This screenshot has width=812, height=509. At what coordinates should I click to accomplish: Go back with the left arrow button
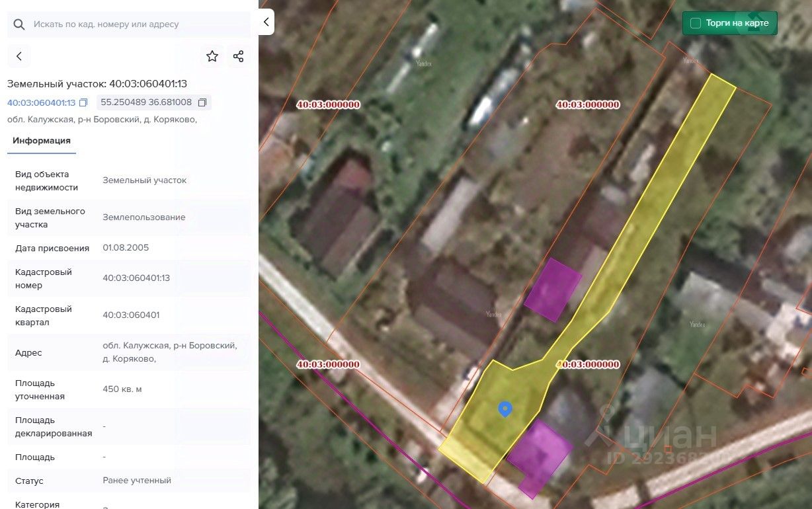19,56
